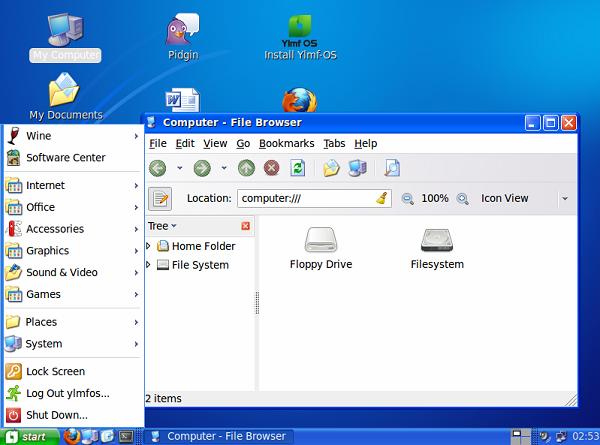600x445 pixels.
Task: Open Home folder via toolbar icon
Action: tap(331, 168)
